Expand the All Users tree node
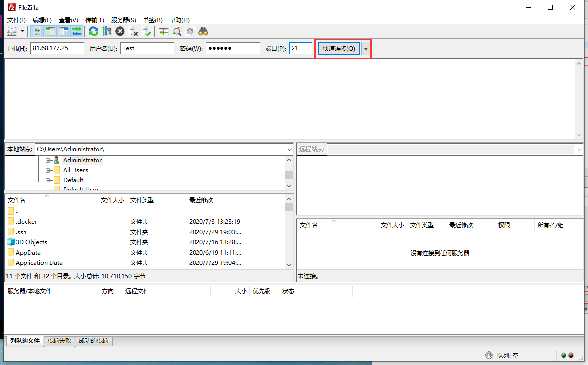 click(x=48, y=170)
